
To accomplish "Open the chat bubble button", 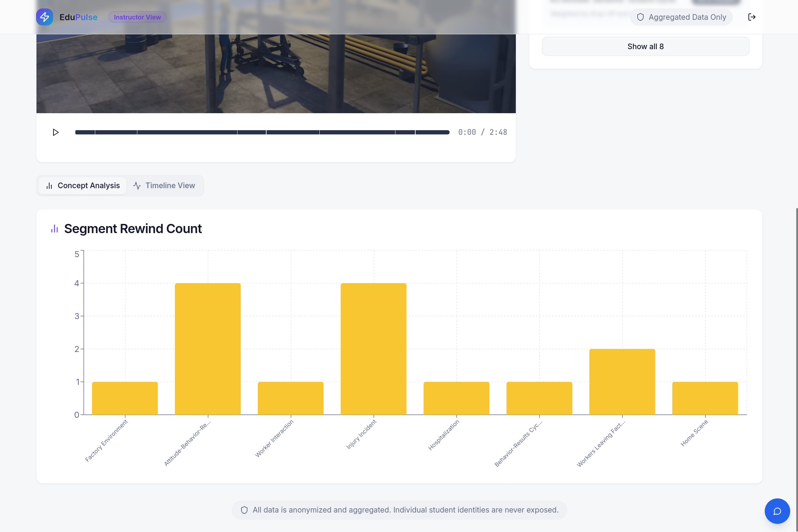I will [777, 511].
